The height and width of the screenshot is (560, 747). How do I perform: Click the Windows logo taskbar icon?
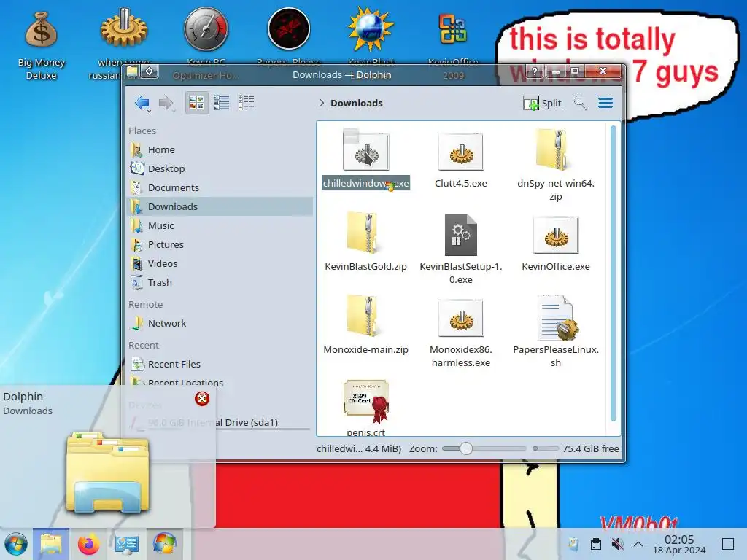[x=164, y=544]
